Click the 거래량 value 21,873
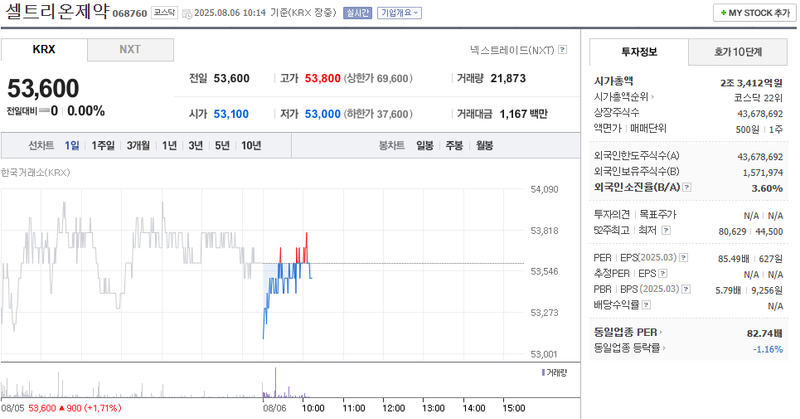Screen dimensions: 800x419 tap(508, 79)
